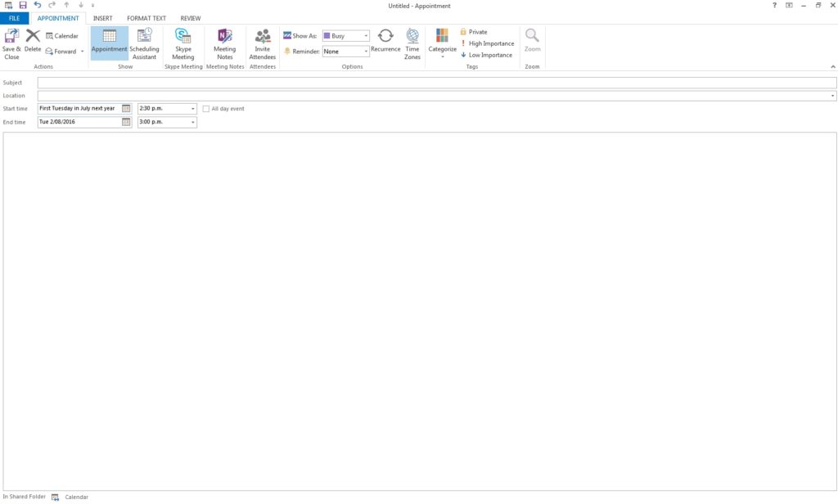The height and width of the screenshot is (504, 838).
Task: Switch to the INSERT tab
Action: pos(102,18)
